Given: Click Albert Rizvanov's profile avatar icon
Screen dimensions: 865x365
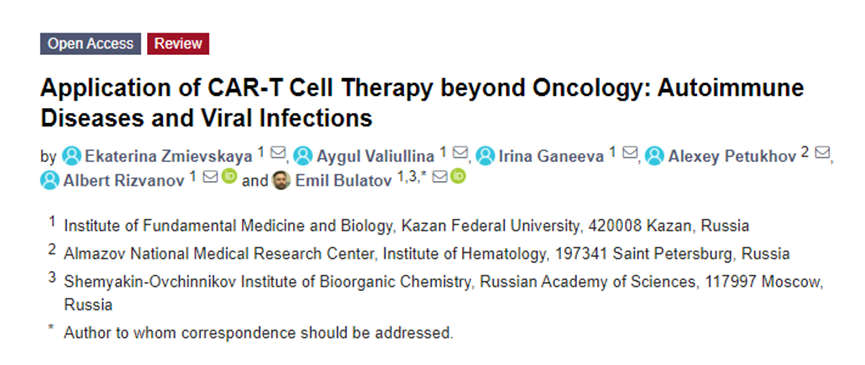Looking at the screenshot, I should [50, 180].
